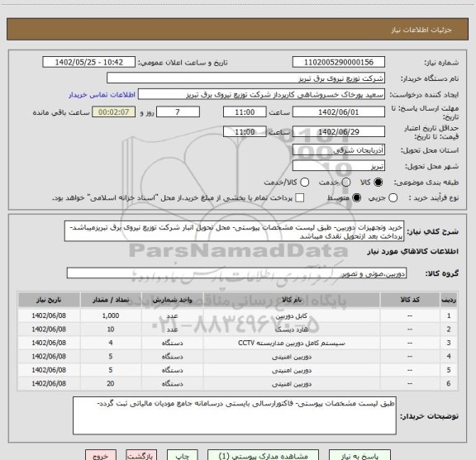
Task: Click the شماره نیاز label
Action: click(x=441, y=63)
